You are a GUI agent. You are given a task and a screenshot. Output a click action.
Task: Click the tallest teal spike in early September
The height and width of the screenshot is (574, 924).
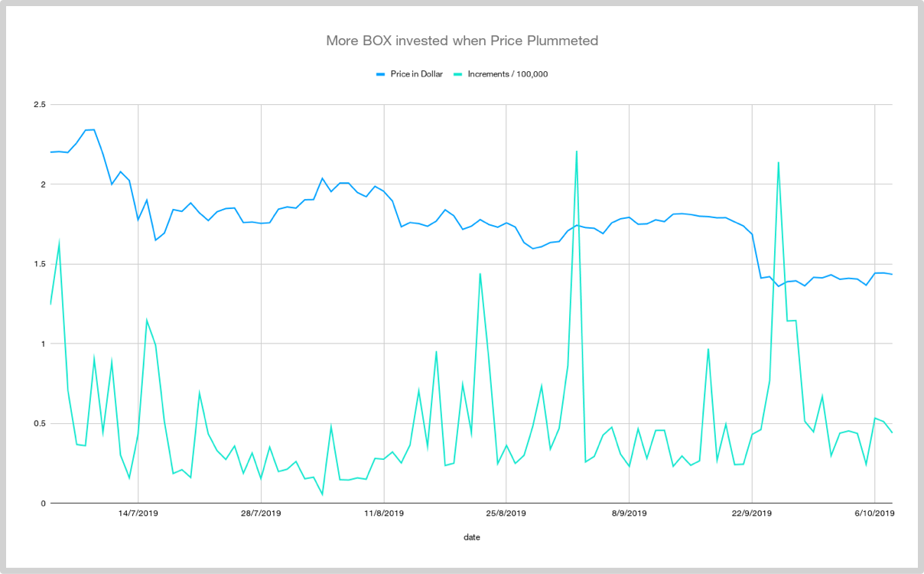click(576, 152)
